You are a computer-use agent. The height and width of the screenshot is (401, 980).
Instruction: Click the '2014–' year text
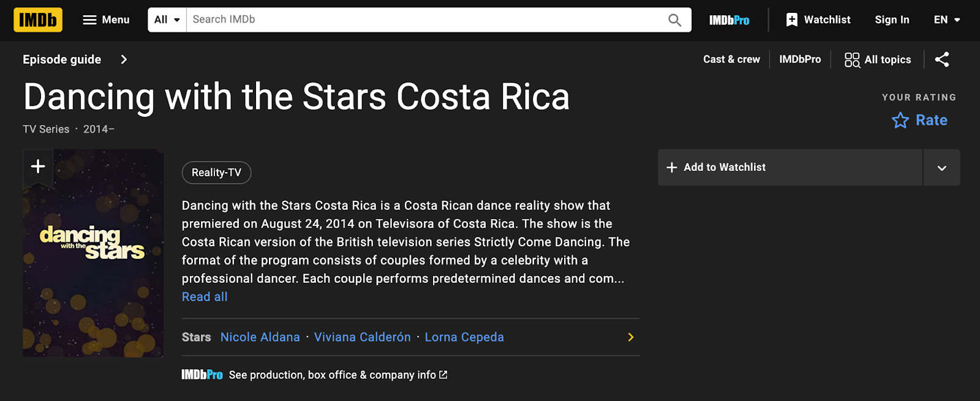coord(99,129)
